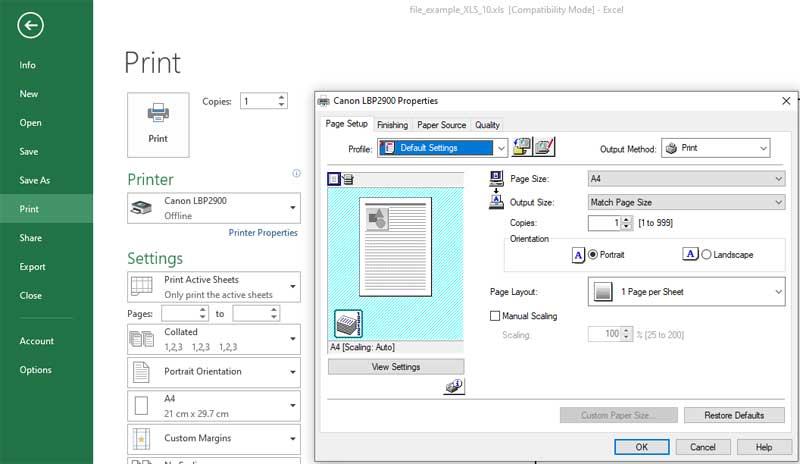Switch to the Finishing tab
This screenshot has width=800, height=464.
pos(392,125)
